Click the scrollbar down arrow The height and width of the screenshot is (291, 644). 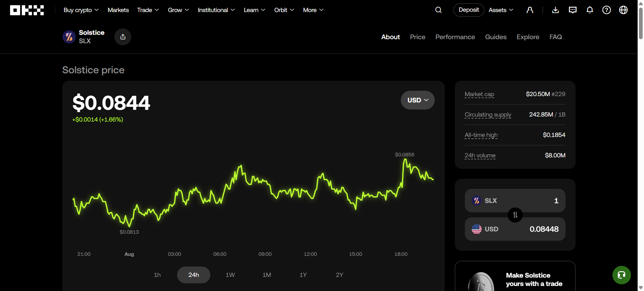[x=641, y=287]
